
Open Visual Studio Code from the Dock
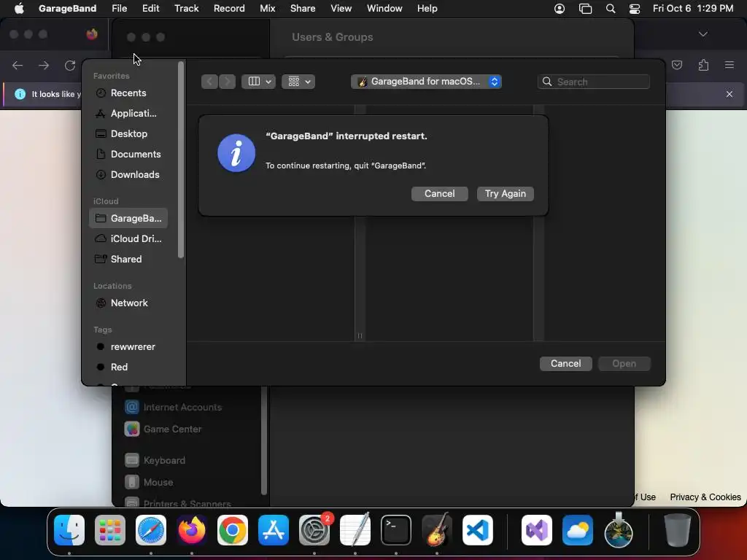coord(477,530)
